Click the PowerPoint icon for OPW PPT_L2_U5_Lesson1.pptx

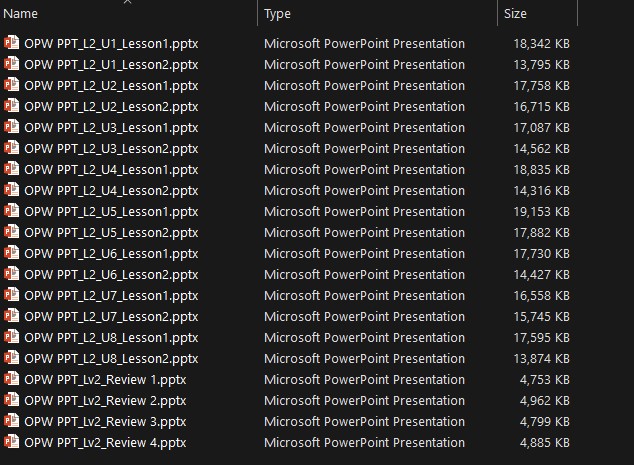pos(11,211)
